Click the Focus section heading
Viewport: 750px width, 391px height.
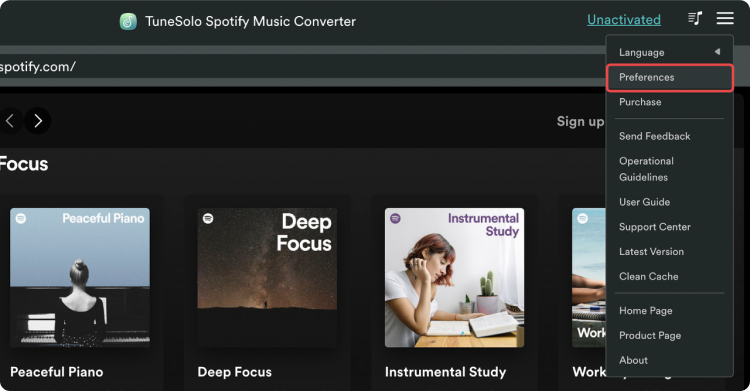[23, 164]
